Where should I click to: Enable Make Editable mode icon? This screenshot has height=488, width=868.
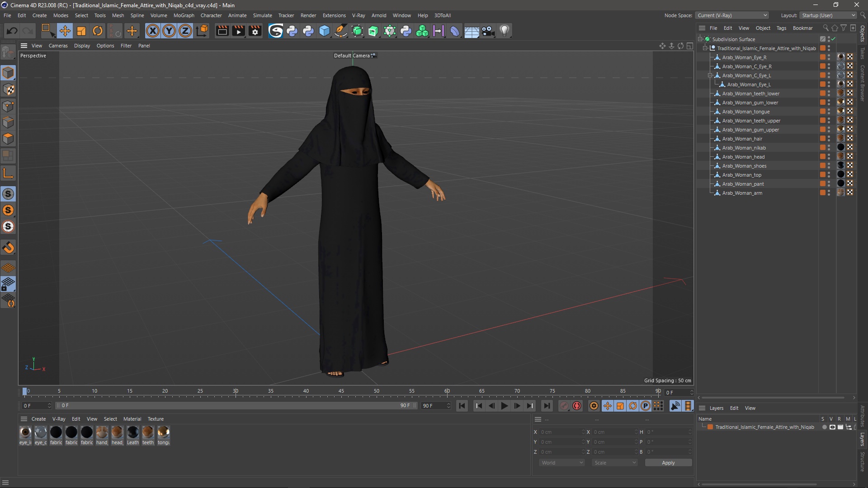click(x=8, y=53)
